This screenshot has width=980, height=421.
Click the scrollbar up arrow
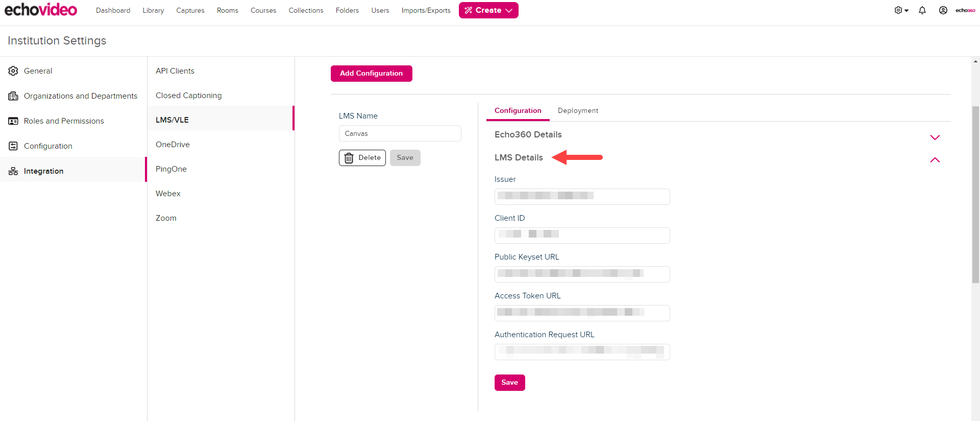point(975,61)
